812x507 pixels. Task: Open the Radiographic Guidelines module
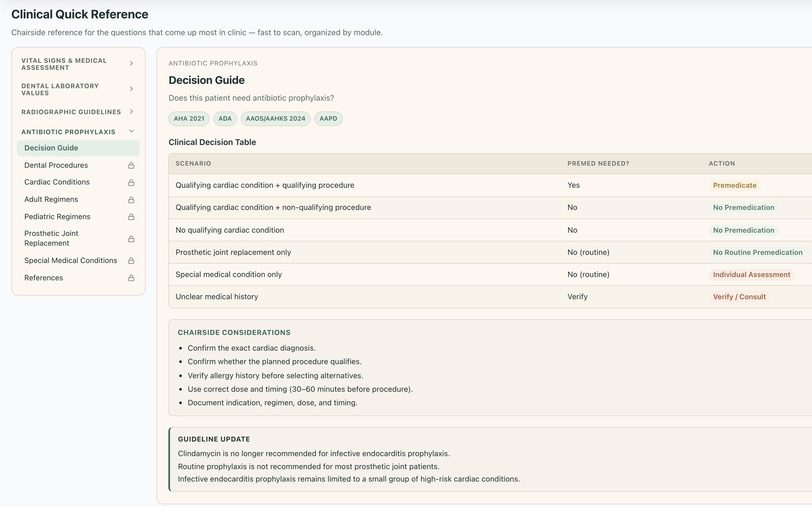[78, 112]
